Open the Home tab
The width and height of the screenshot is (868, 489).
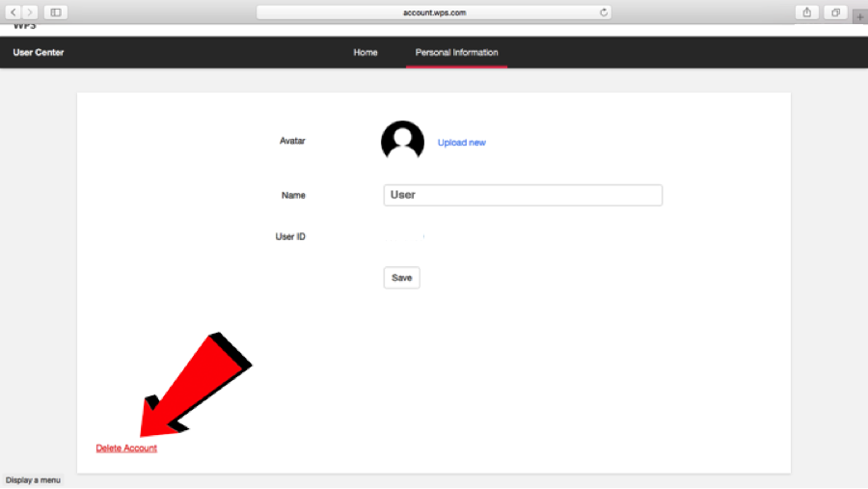366,53
